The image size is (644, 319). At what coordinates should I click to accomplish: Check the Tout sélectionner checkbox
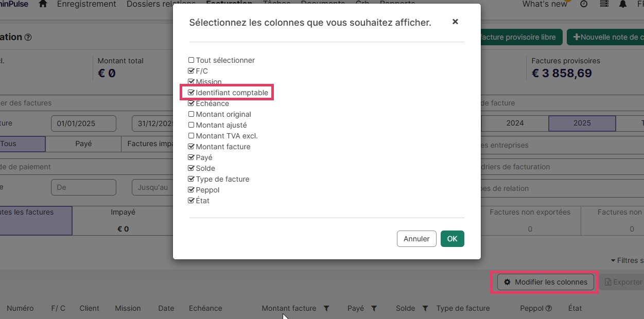192,60
